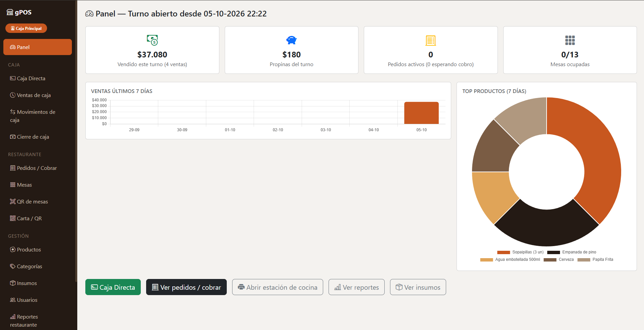Screen dimensions: 644x330
Task: Open Insumos in sidebar
Action: point(38,283)
